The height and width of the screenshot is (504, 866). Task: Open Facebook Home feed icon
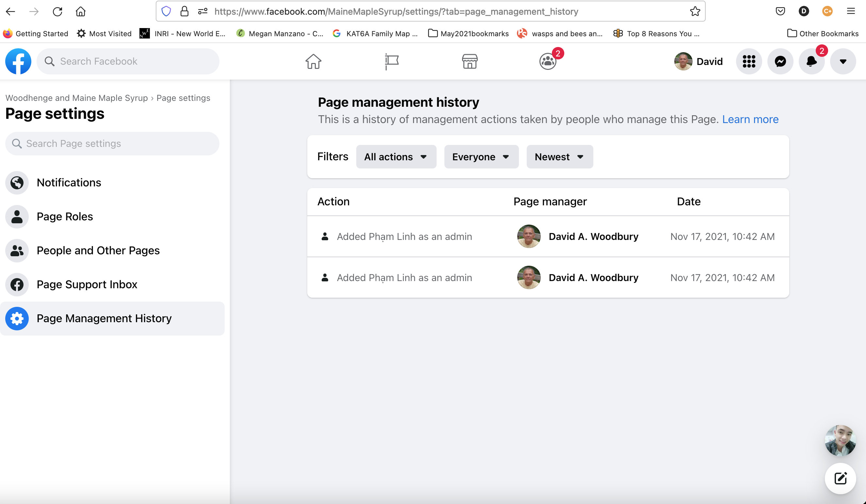coord(313,61)
